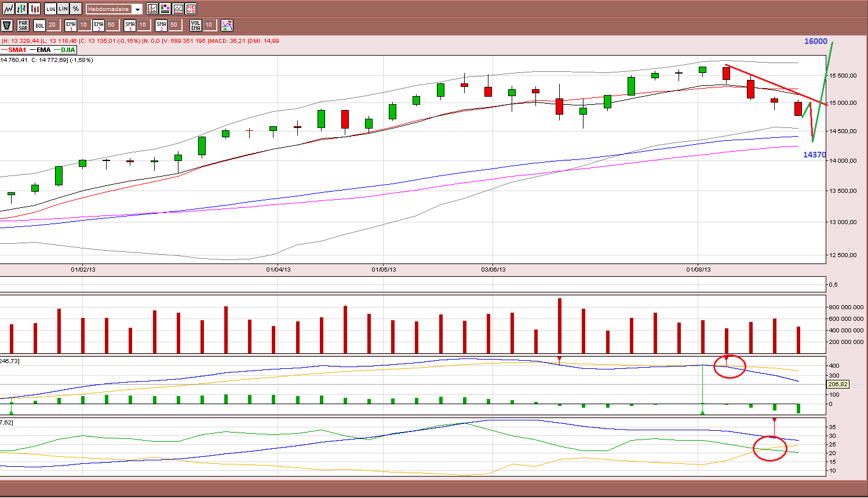Open the NEWS icon
The width and height of the screenshot is (868, 498).
coord(191,9)
